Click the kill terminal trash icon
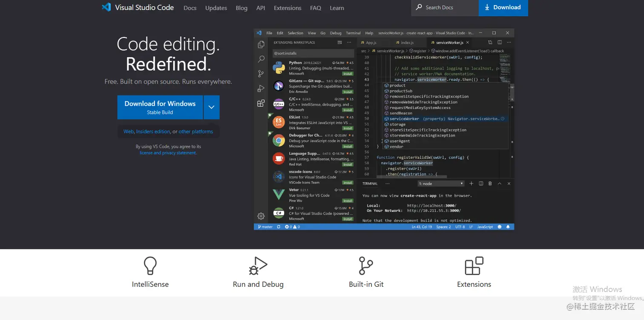Image resolution: width=644 pixels, height=320 pixels. [490, 183]
